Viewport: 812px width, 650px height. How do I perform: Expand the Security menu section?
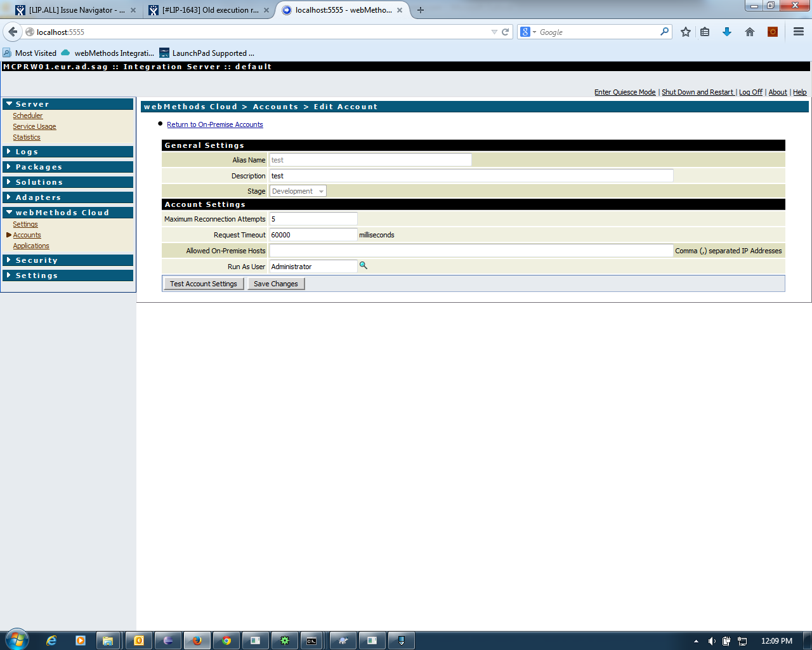(x=68, y=260)
